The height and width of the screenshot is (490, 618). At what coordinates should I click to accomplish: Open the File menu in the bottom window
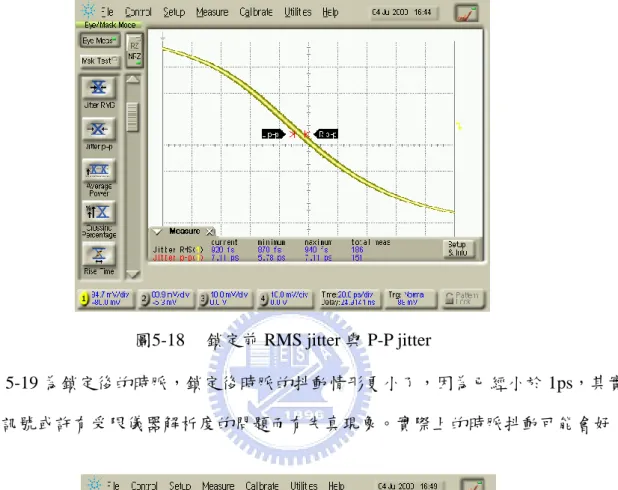point(113,485)
